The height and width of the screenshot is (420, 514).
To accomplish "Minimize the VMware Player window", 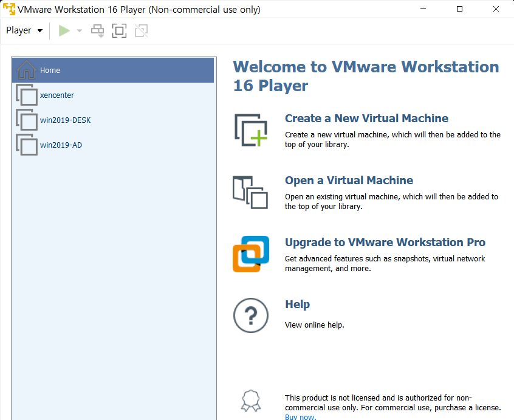I will (423, 9).
